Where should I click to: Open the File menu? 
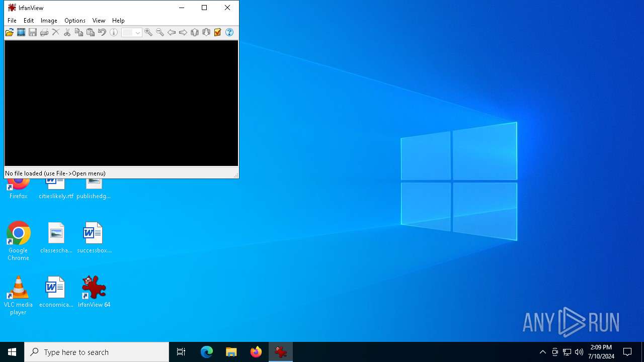coord(12,21)
